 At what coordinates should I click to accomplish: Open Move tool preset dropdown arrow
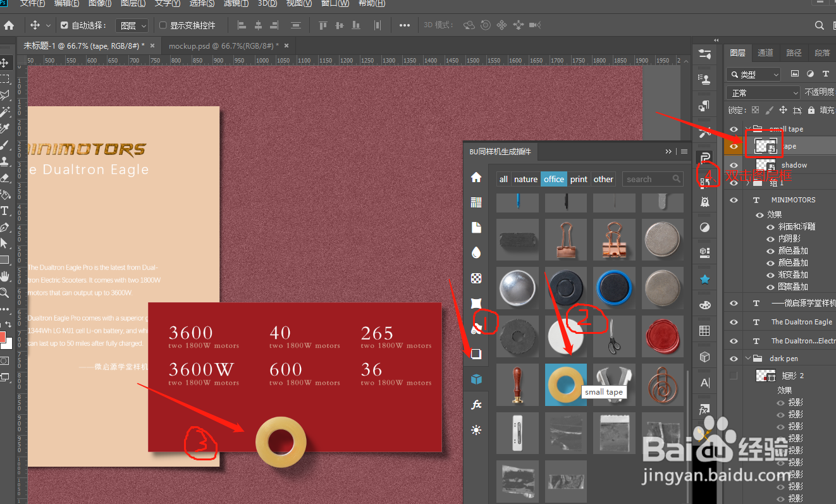(x=48, y=26)
